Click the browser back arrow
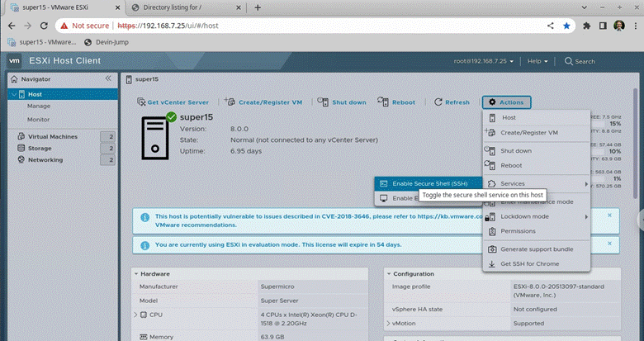The height and width of the screenshot is (341, 644). 12,26
